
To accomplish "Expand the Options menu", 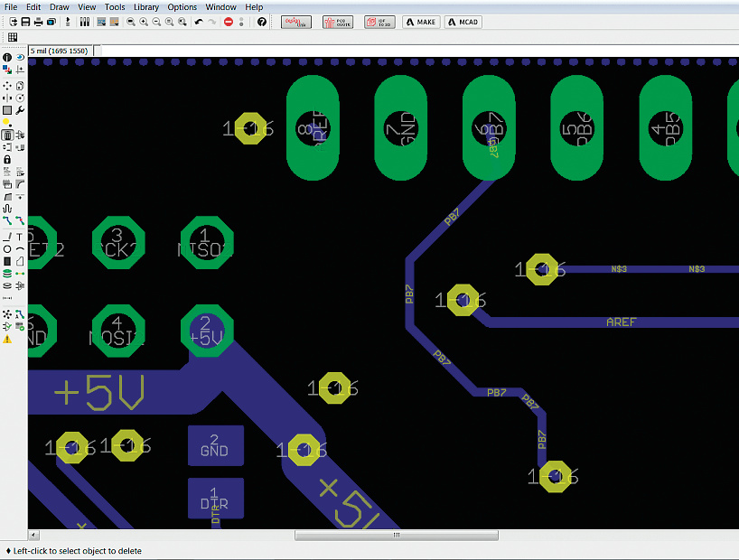I will click(x=182, y=7).
